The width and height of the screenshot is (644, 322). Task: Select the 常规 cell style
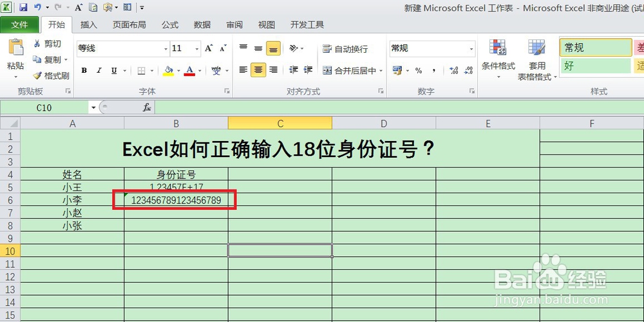tap(596, 48)
